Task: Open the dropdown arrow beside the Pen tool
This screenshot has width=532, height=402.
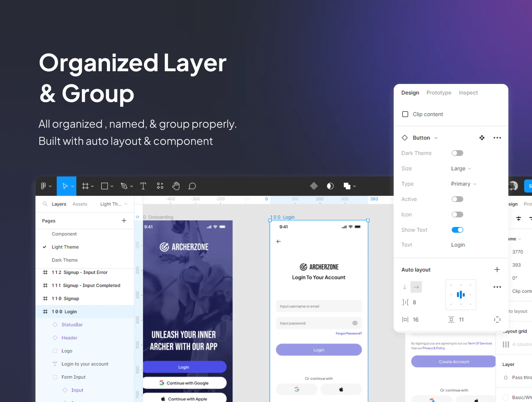Action: (x=132, y=186)
